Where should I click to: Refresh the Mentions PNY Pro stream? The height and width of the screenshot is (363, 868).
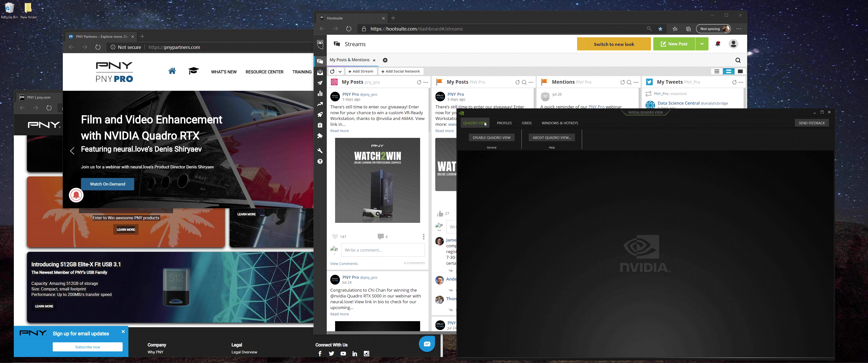tap(622, 82)
